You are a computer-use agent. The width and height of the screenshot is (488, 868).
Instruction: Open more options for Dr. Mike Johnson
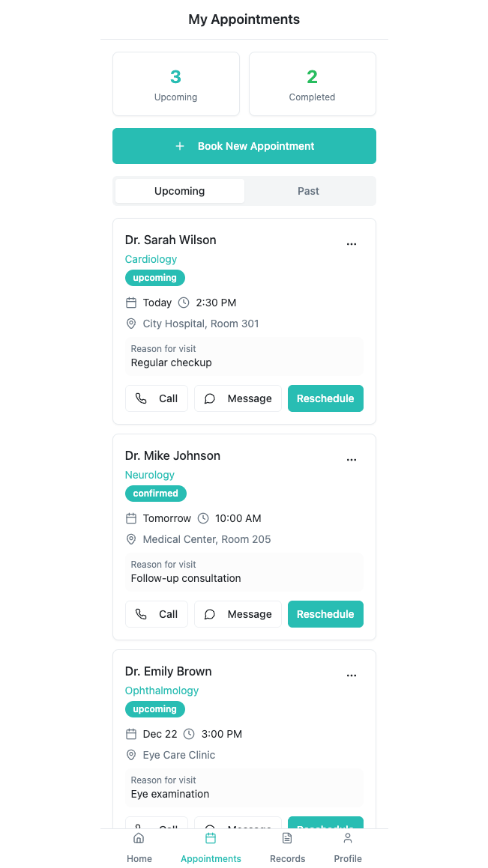coord(351,460)
